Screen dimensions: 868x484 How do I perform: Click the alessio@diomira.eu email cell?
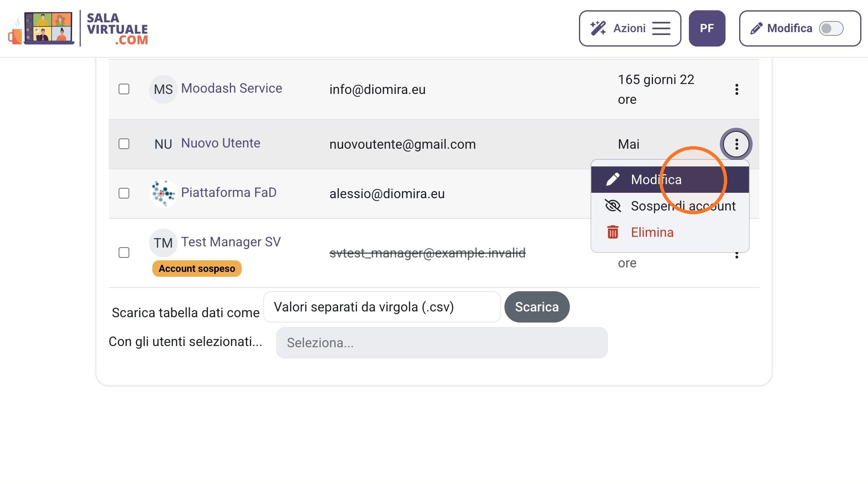tap(387, 194)
